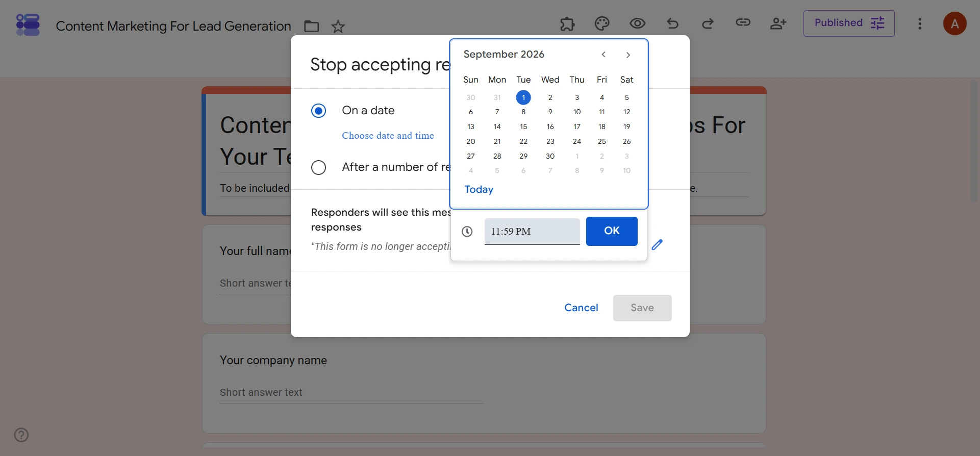Jump to Today in the calendar
Viewport: 980px width, 456px height.
click(479, 190)
